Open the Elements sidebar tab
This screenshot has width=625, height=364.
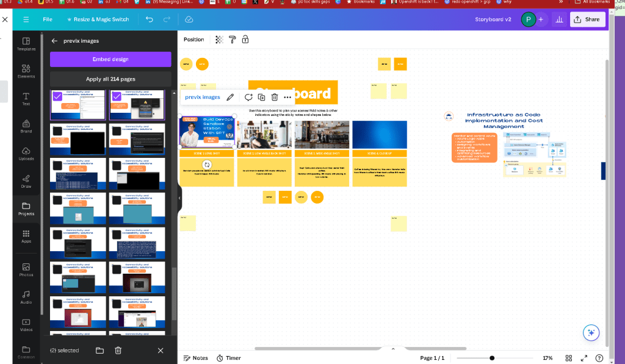[x=26, y=71]
